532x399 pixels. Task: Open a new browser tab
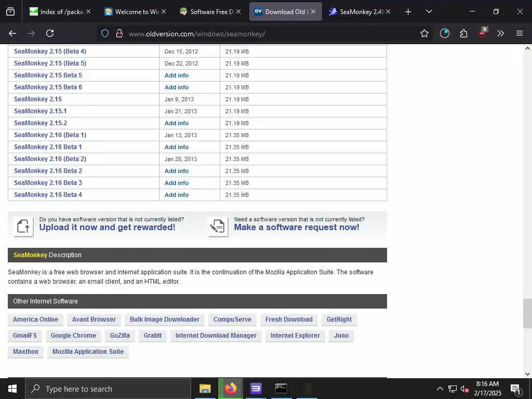[408, 12]
